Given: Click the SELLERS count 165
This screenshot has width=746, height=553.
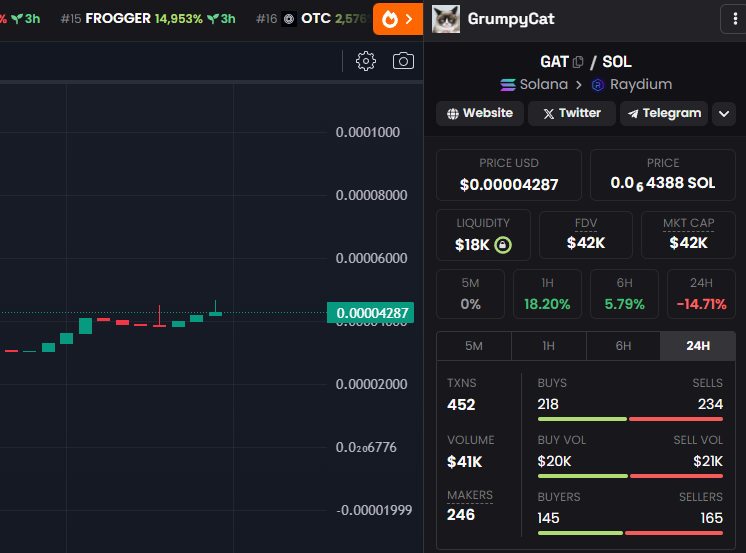Looking at the screenshot, I should click(712, 518).
